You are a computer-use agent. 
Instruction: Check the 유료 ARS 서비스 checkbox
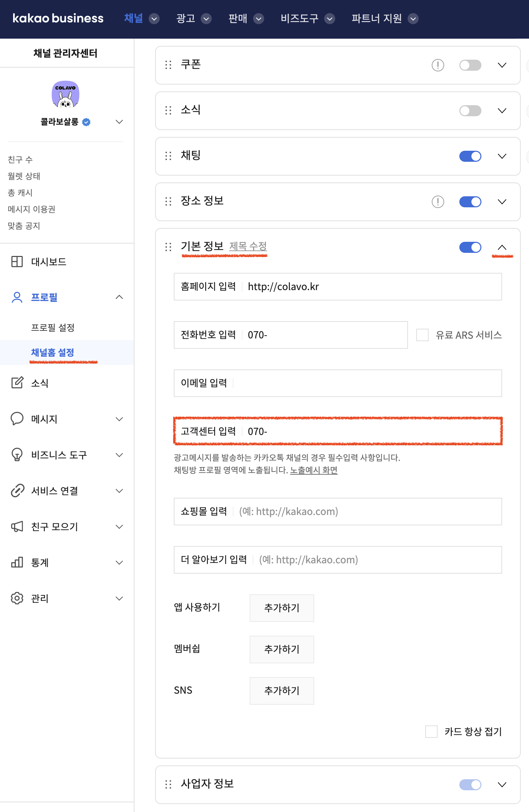[x=422, y=335]
